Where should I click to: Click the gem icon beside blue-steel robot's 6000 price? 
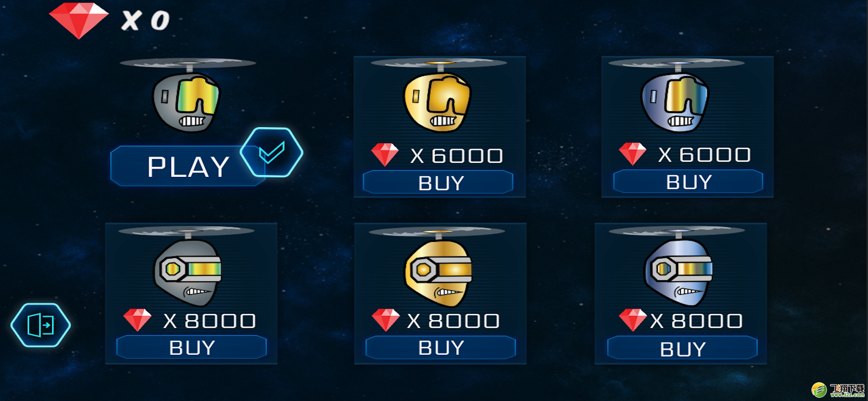(x=633, y=154)
